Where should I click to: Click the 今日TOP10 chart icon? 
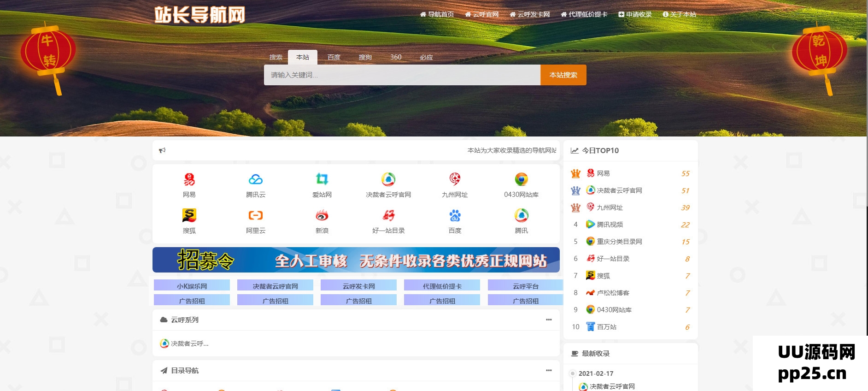575,151
